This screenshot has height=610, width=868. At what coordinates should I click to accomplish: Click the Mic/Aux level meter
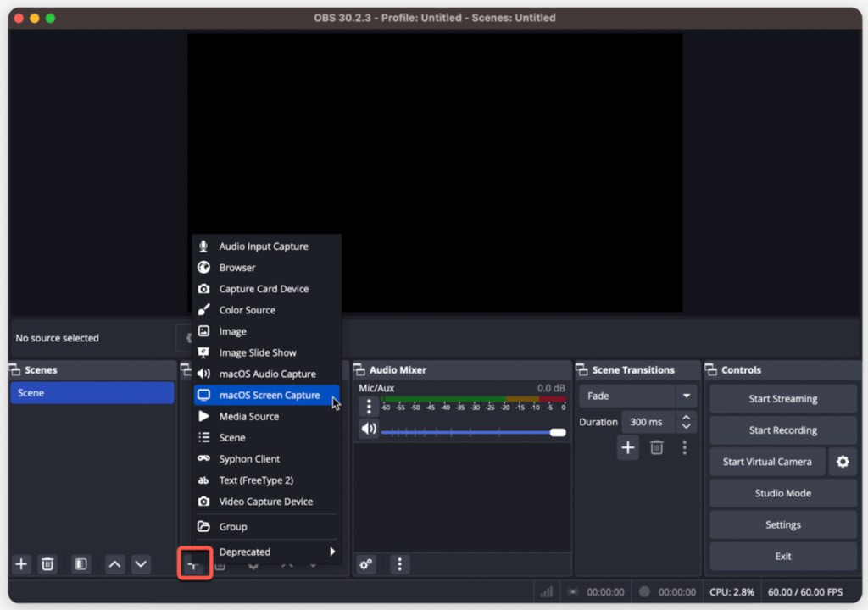click(x=473, y=399)
